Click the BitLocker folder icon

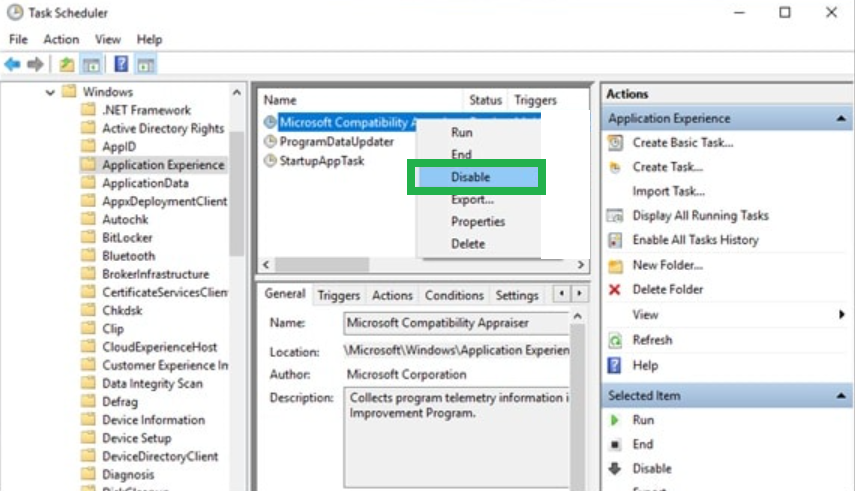point(88,237)
